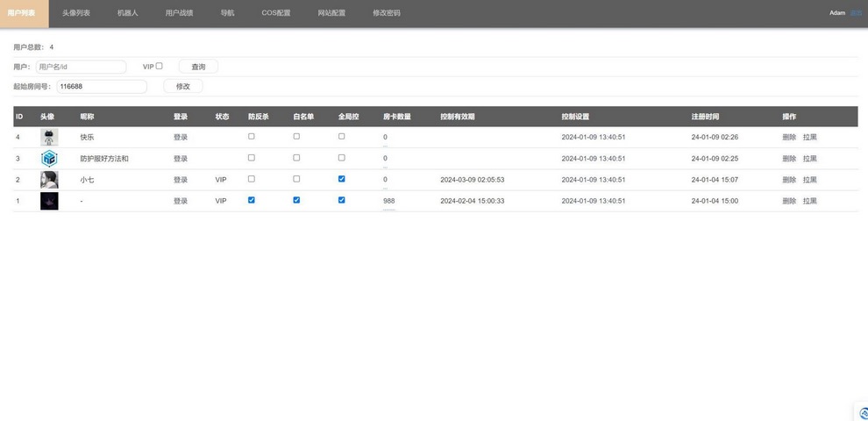Click the 起始房间号 field showing 116688
The image size is (868, 421).
(x=102, y=87)
